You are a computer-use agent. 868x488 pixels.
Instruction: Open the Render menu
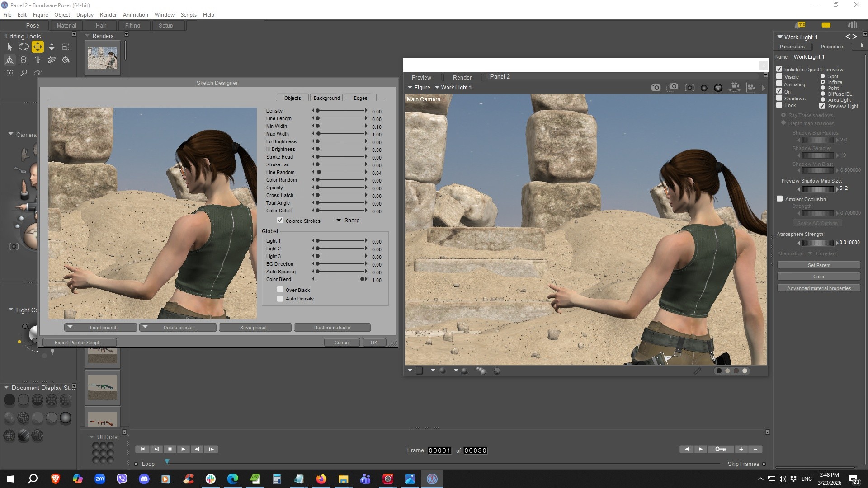click(x=108, y=15)
